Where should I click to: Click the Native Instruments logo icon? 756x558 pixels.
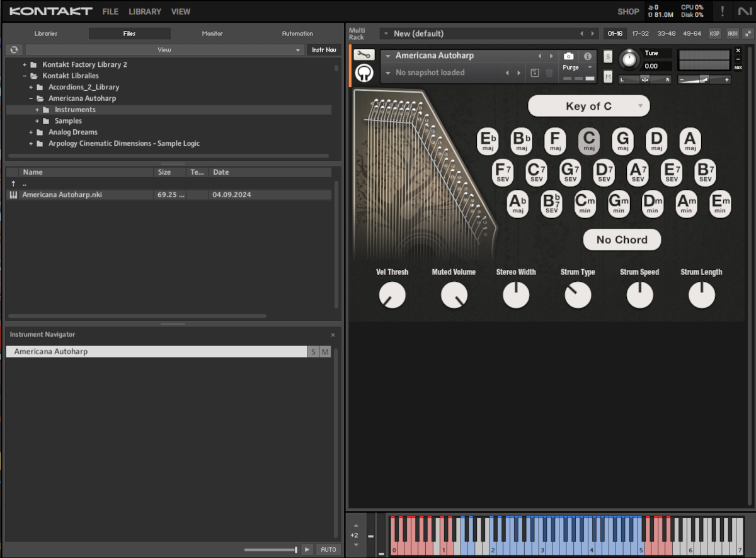[x=746, y=11]
